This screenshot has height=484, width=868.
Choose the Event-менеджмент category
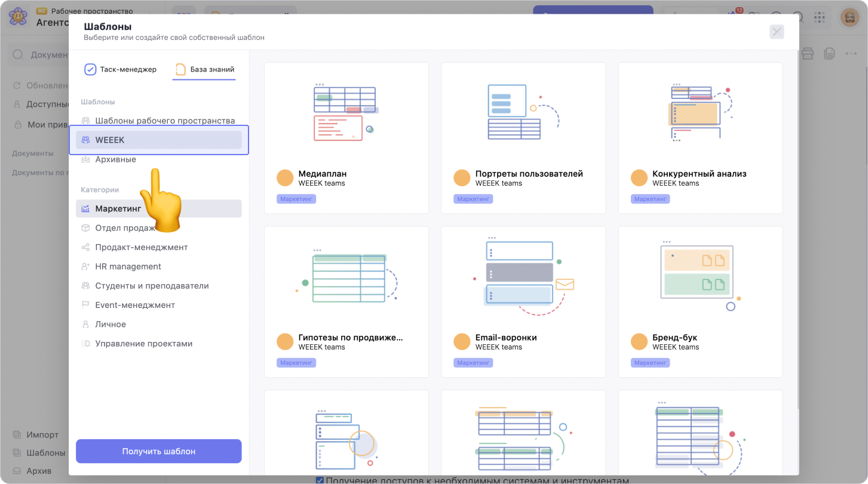[x=158, y=305]
